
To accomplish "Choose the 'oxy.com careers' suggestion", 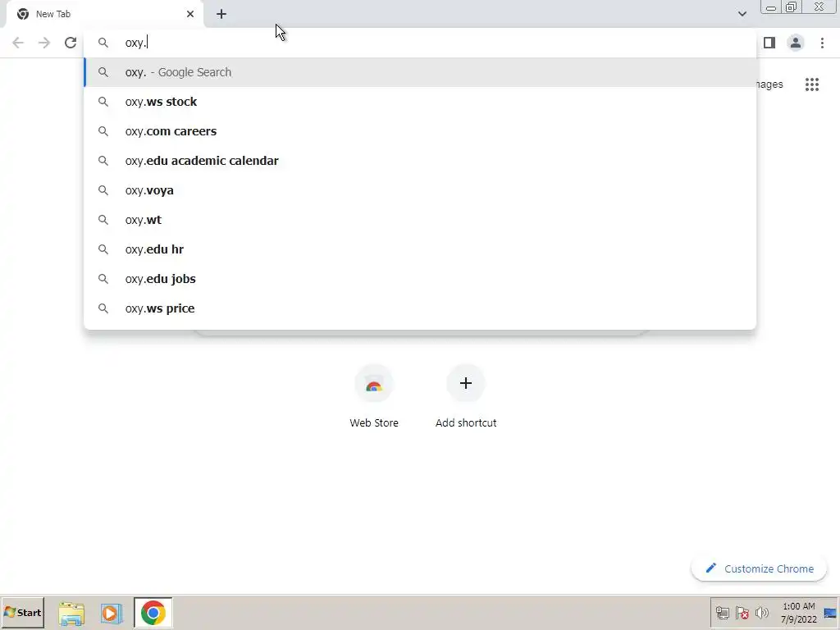I will (420, 131).
